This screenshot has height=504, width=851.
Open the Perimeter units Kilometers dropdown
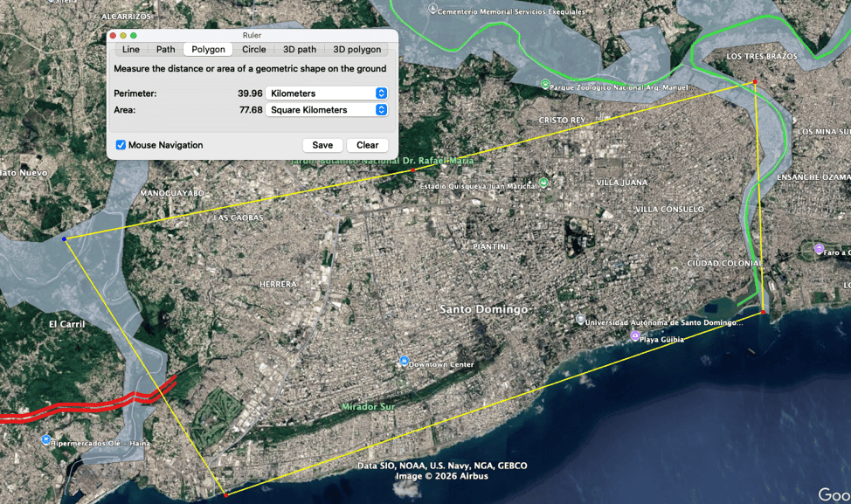click(327, 93)
